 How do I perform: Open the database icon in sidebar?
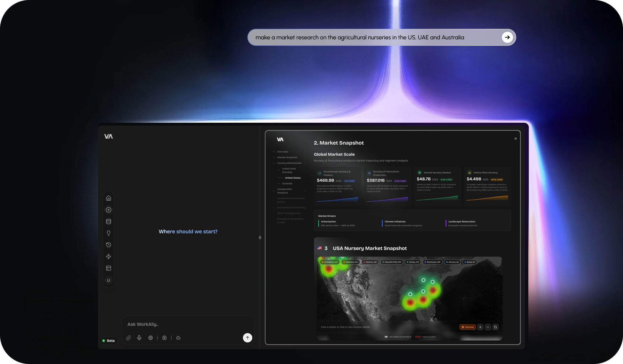pyautogui.click(x=109, y=221)
